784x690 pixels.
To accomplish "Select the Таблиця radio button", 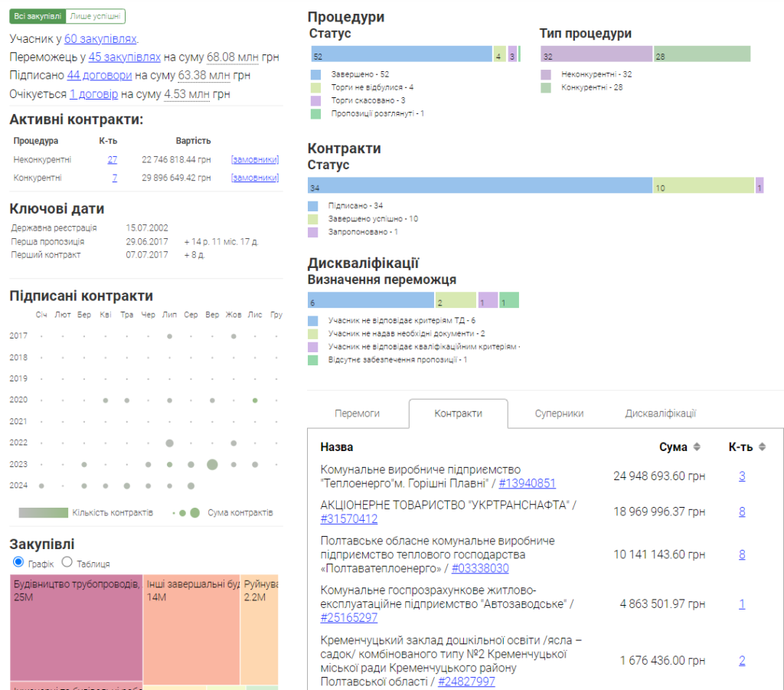I will pyautogui.click(x=67, y=562).
